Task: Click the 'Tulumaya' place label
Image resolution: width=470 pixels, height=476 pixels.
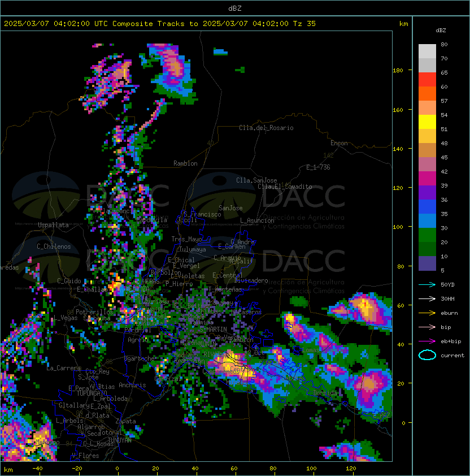Action: tap(193, 249)
